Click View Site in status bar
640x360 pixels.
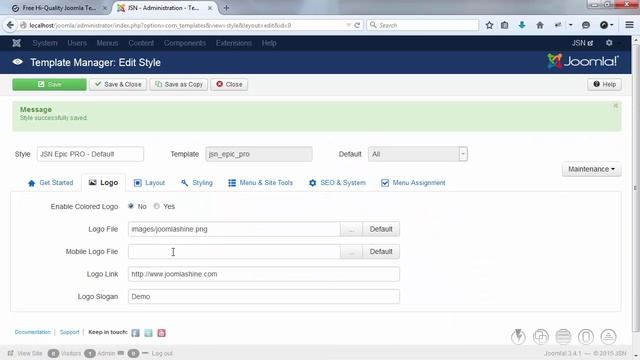(x=25, y=353)
